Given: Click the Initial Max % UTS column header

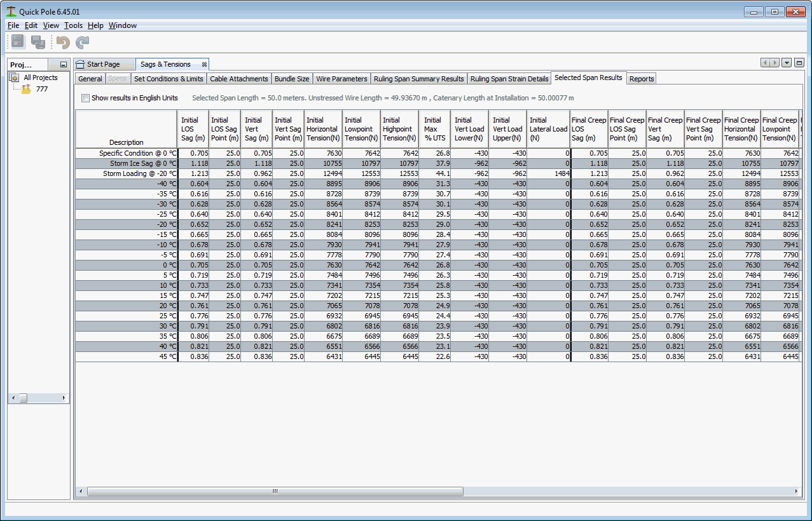Looking at the screenshot, I should 435,130.
